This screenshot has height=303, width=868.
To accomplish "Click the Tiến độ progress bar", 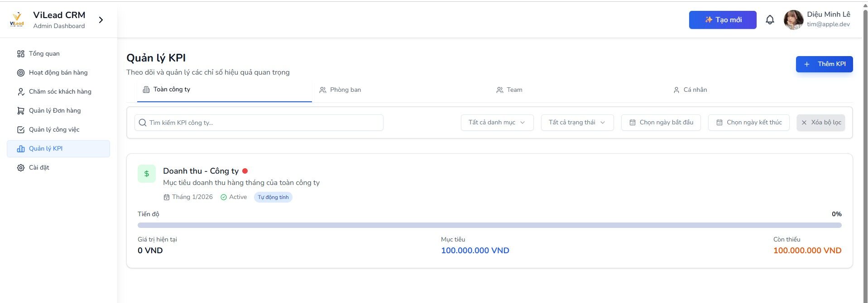I will click(489, 225).
